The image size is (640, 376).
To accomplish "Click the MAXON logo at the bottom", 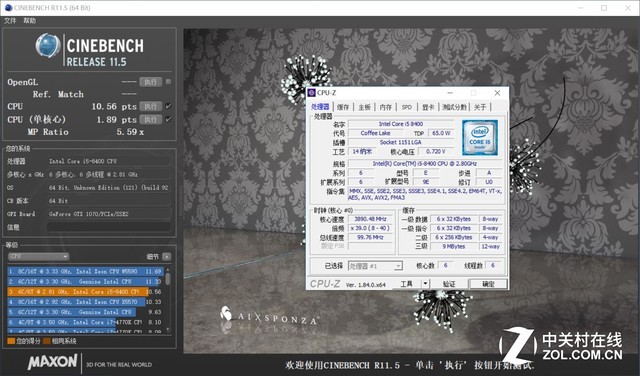I will pyautogui.click(x=52, y=362).
